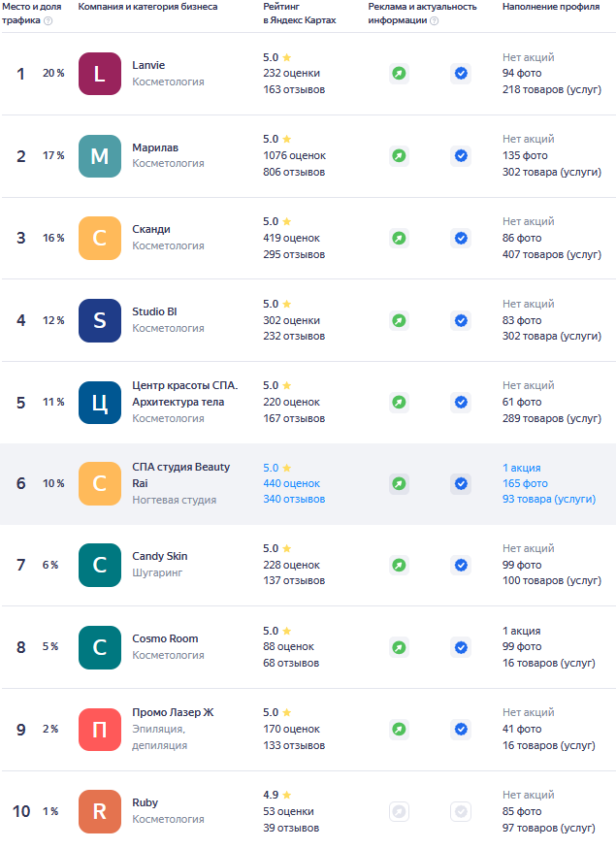Image resolution: width=616 pixels, height=849 pixels.
Task: Click the СПА студия Beauty Rai logo
Action: [100, 483]
